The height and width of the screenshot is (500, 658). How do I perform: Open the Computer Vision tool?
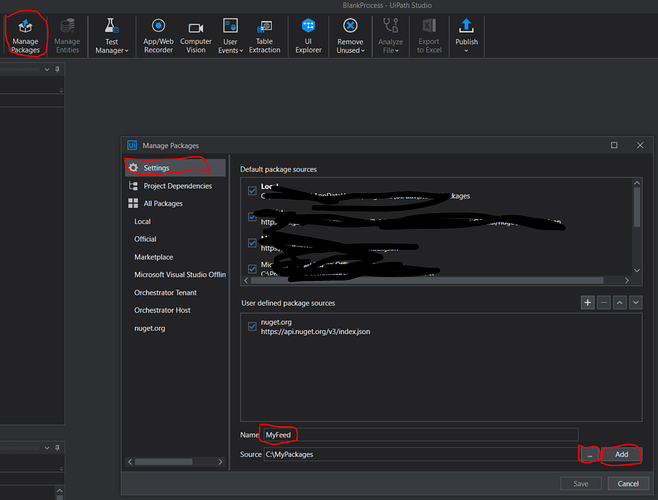click(196, 36)
